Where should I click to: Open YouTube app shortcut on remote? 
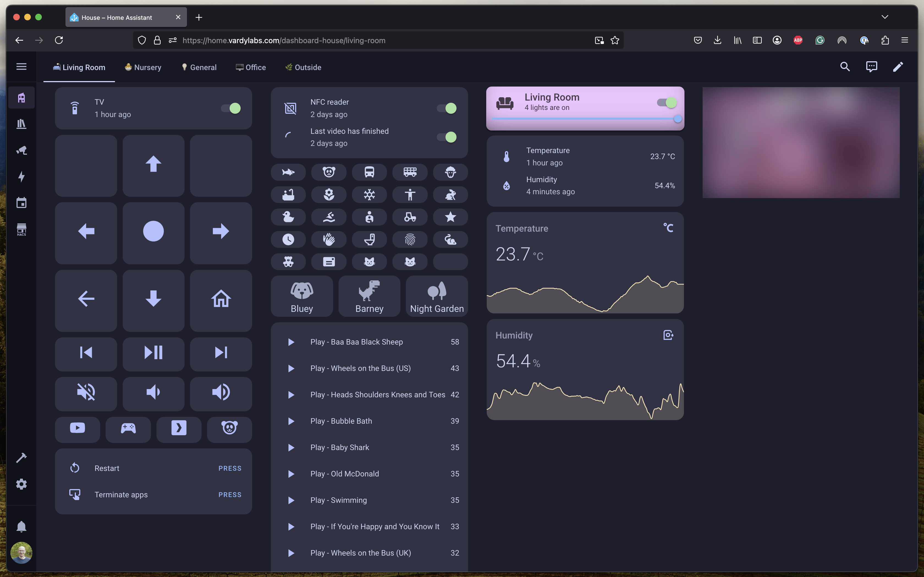click(78, 428)
